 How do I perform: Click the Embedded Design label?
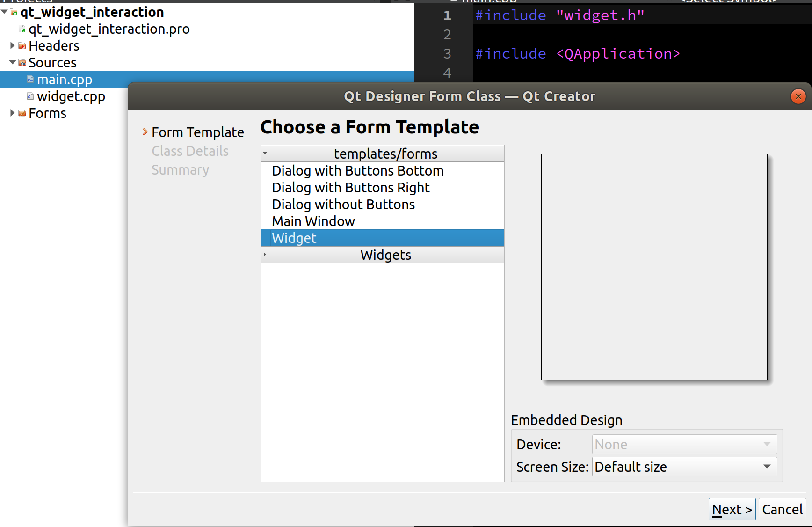coord(566,420)
